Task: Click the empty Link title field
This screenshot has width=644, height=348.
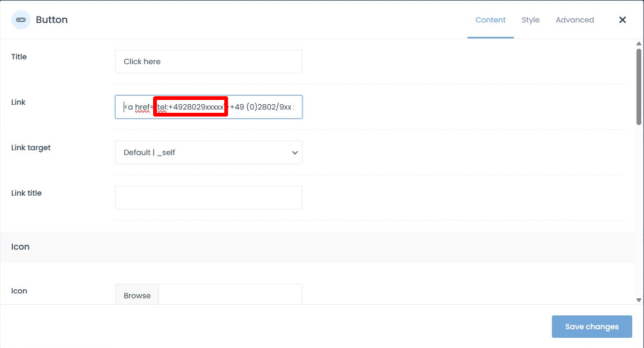Action: pyautogui.click(x=208, y=198)
